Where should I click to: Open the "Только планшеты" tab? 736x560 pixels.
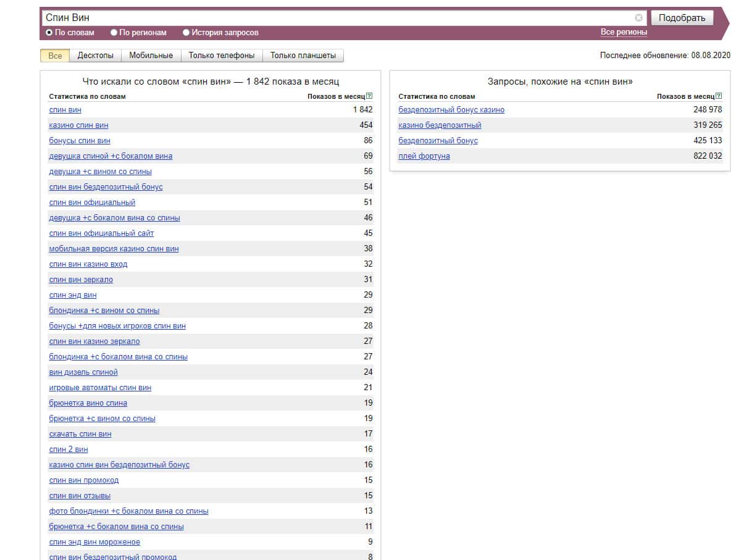coord(303,56)
